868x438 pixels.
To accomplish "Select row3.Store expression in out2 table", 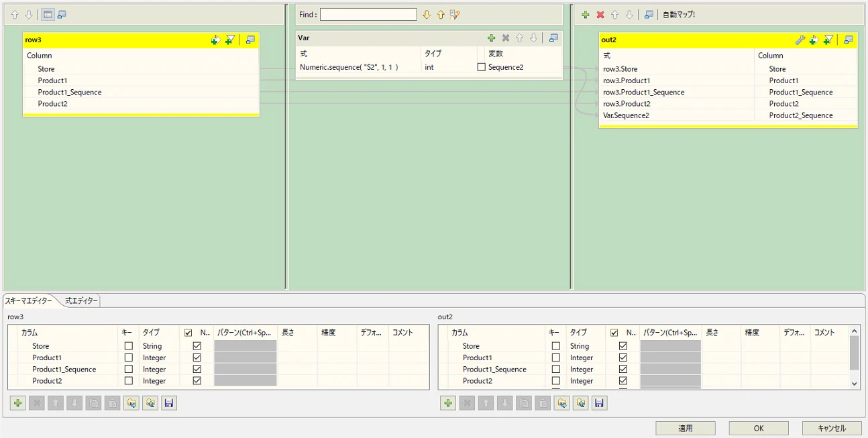I will click(620, 69).
